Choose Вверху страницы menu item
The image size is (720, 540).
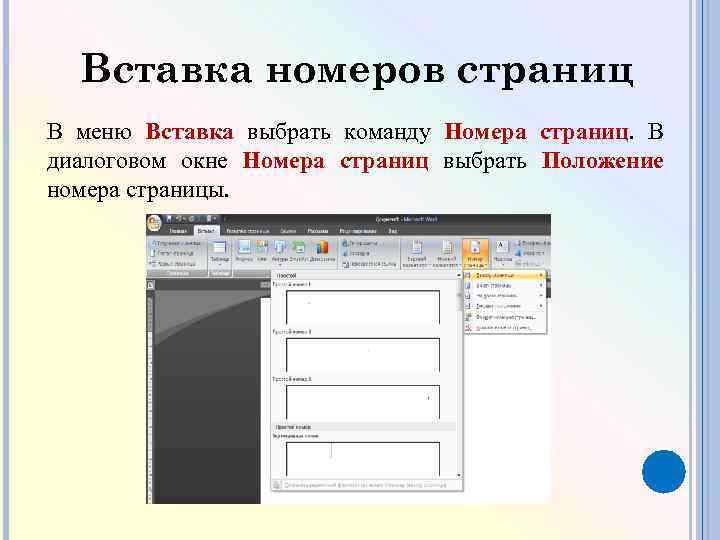pos(505,276)
